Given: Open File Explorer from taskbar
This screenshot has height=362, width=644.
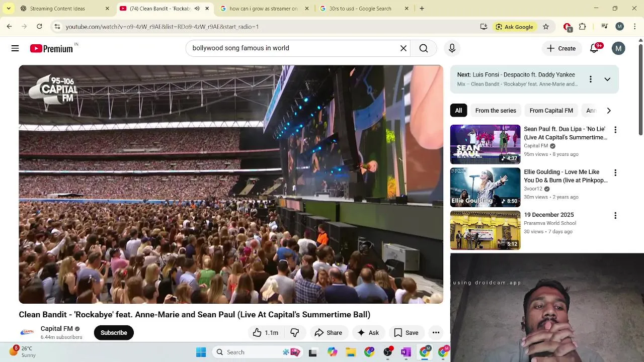Looking at the screenshot, I should [351, 352].
